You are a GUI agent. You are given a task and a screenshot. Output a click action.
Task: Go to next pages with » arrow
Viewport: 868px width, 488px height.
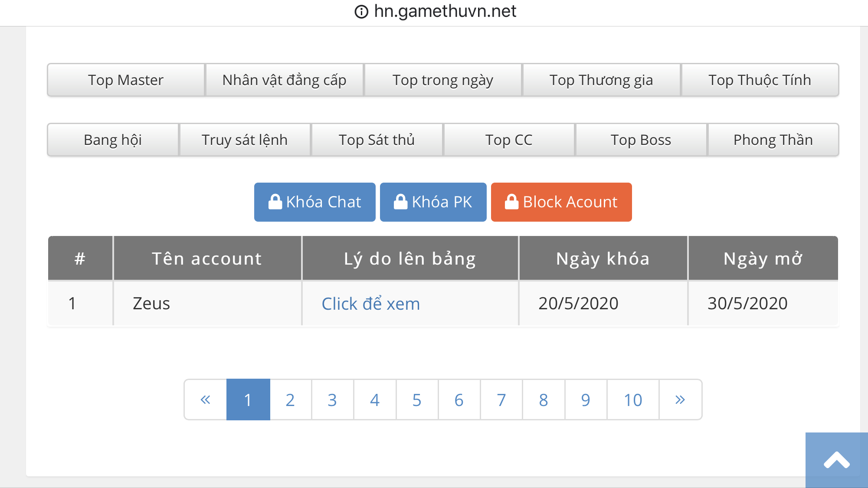[x=680, y=400]
